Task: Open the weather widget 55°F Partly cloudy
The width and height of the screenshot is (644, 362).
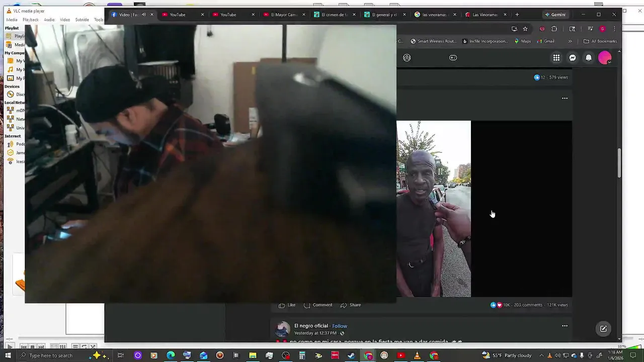Action: point(507,355)
